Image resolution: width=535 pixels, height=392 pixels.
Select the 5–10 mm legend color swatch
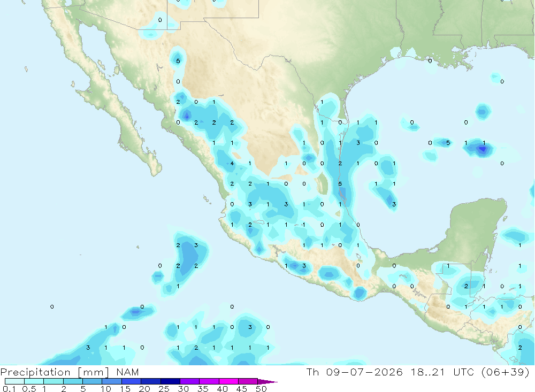(x=93, y=381)
